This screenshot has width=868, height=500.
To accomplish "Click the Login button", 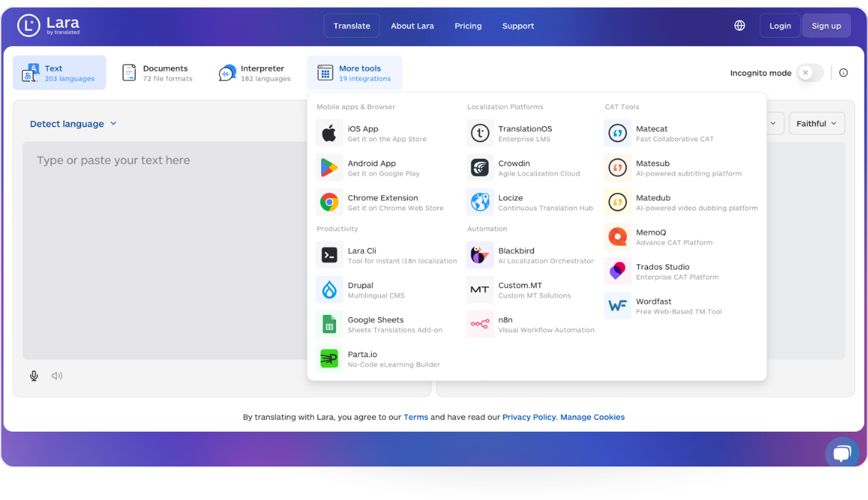I will [x=780, y=26].
